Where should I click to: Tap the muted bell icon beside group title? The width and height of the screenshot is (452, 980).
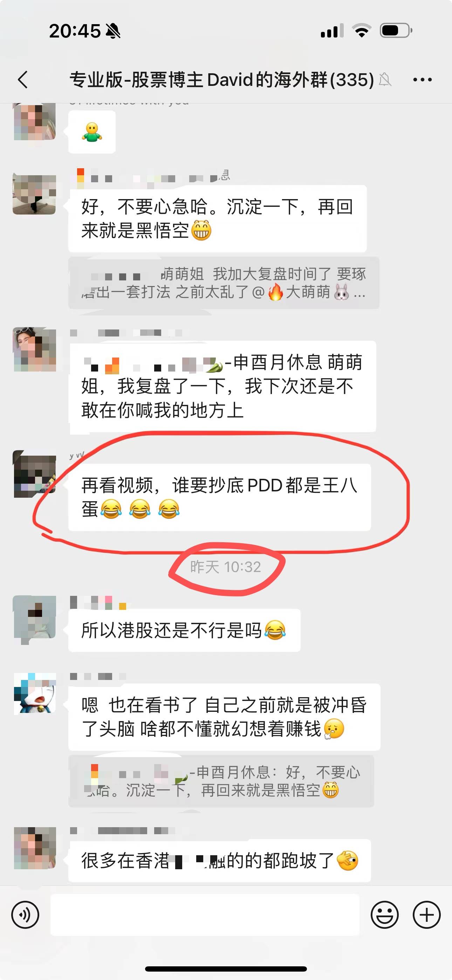[385, 80]
